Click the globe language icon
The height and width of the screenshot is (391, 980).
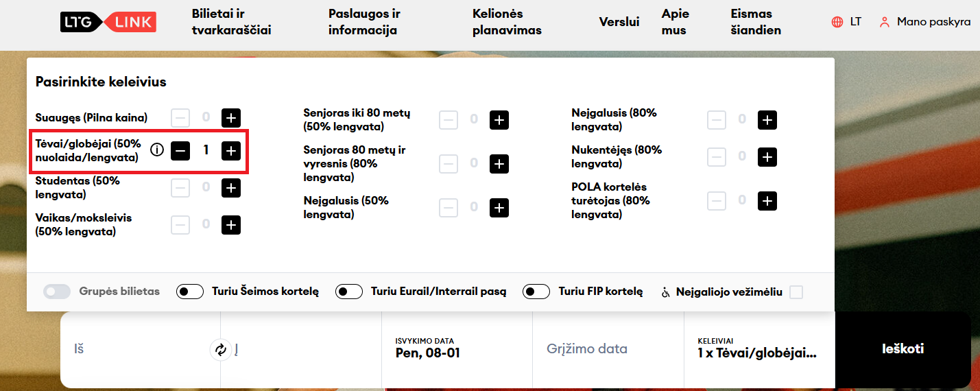837,22
